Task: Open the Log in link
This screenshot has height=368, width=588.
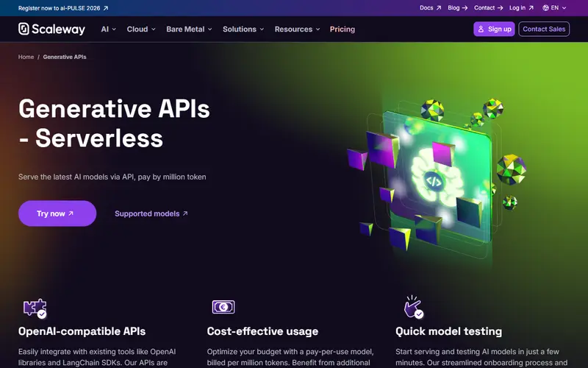Action: [x=521, y=8]
